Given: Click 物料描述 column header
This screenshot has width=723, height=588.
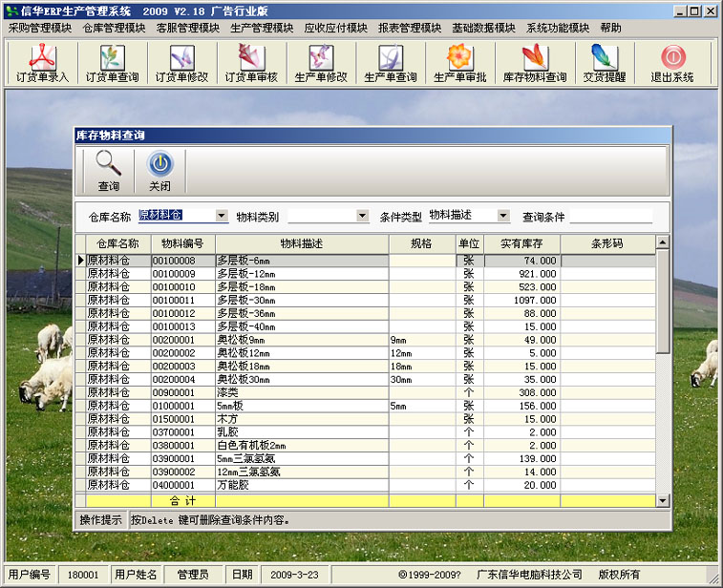Looking at the screenshot, I should point(302,243).
